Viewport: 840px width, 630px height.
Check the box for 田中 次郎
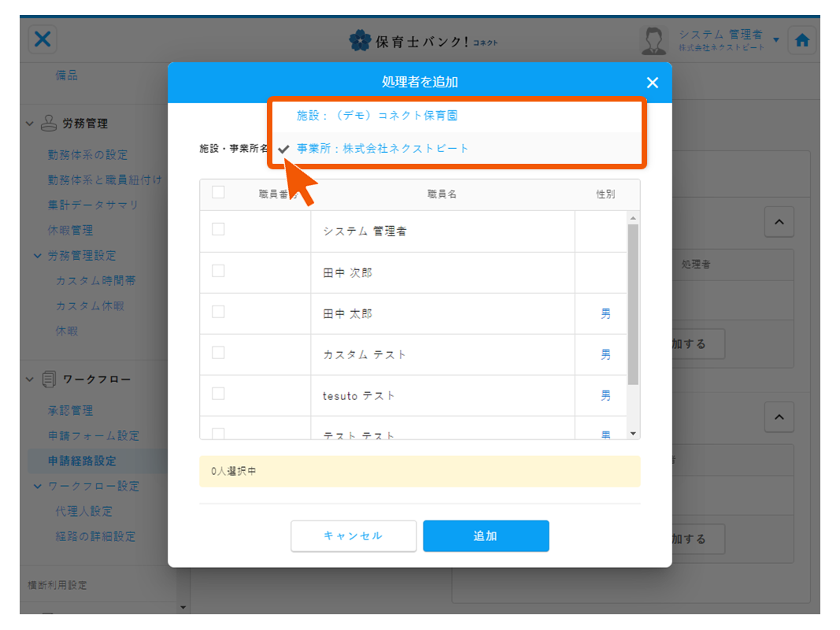click(218, 272)
